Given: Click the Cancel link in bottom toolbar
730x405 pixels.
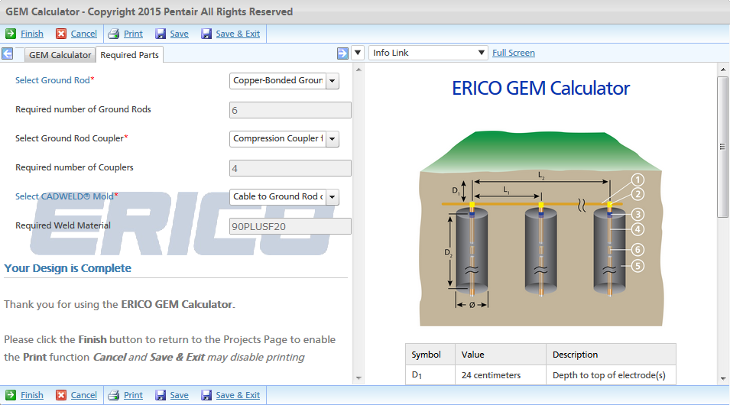Looking at the screenshot, I should coord(84,395).
